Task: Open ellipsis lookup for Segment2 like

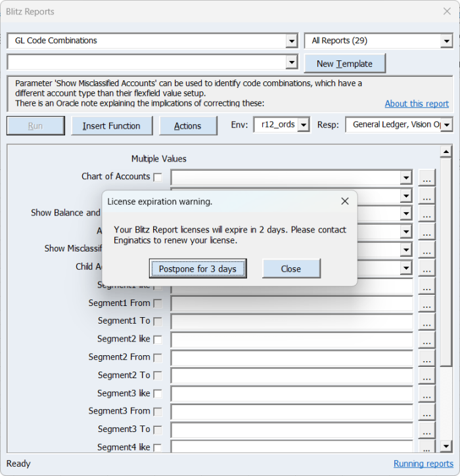Action: click(x=426, y=340)
